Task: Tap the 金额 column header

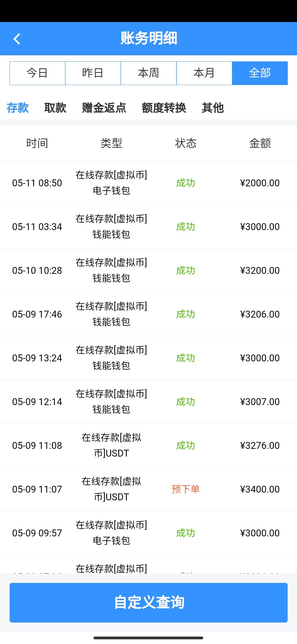Action: tap(260, 143)
